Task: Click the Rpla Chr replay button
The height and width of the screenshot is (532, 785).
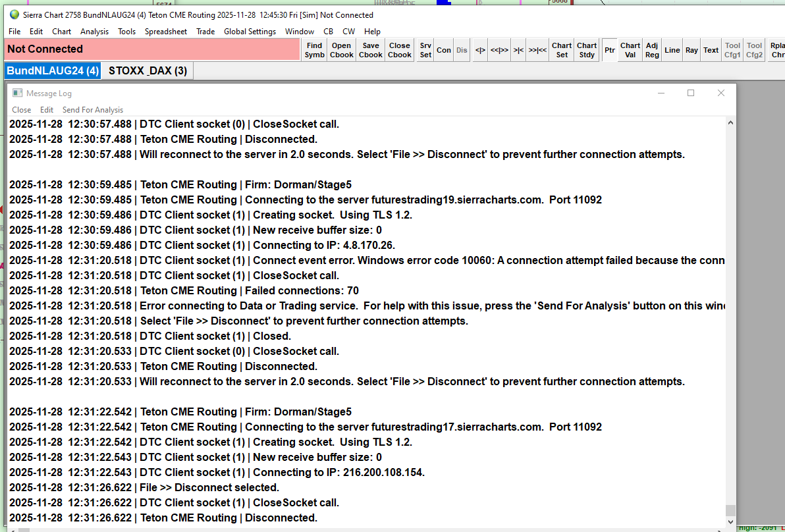Action: [x=776, y=50]
